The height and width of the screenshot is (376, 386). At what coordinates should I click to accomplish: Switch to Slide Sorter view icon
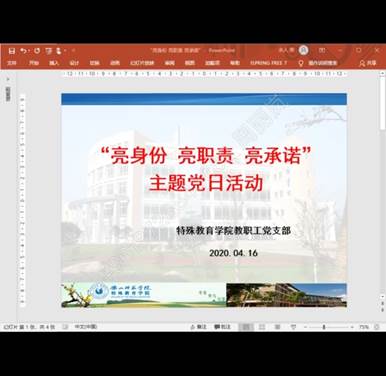tap(262, 327)
